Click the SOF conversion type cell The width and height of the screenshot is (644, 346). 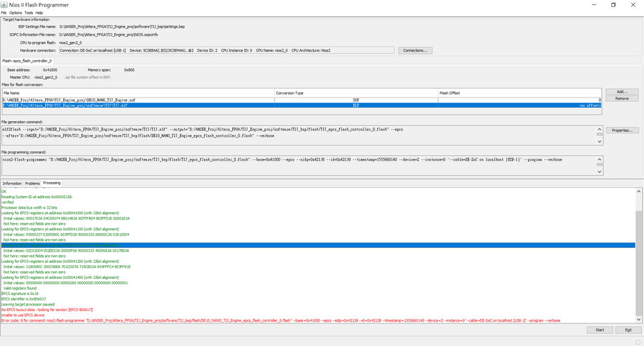point(356,100)
